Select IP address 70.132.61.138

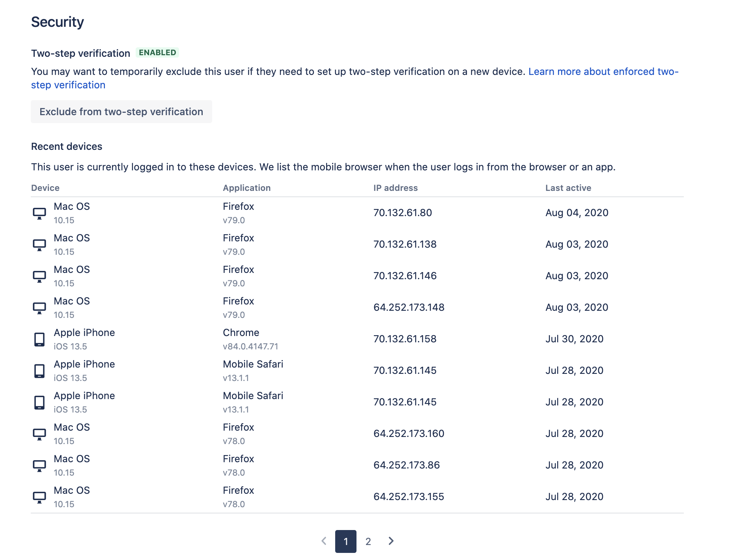pyautogui.click(x=405, y=244)
